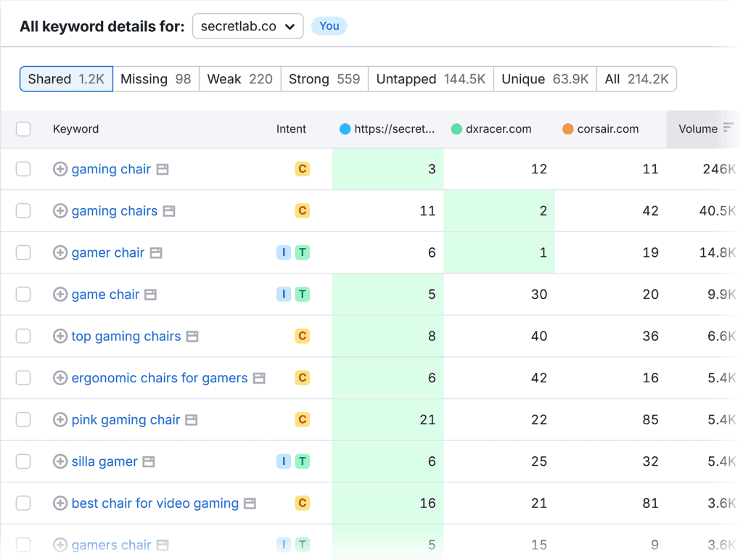This screenshot has height=560, width=743.
Task: Click the plus icon beside "silla gamer"
Action: (61, 461)
